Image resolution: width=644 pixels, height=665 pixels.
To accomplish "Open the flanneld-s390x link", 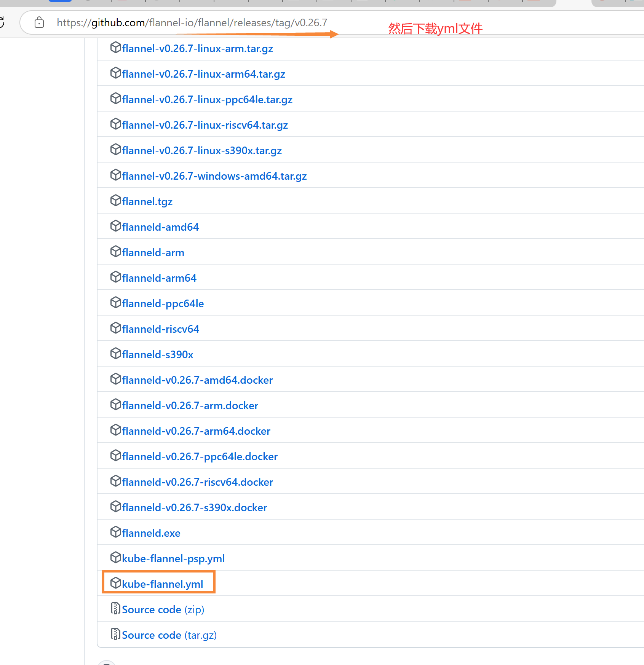I will coord(158,355).
